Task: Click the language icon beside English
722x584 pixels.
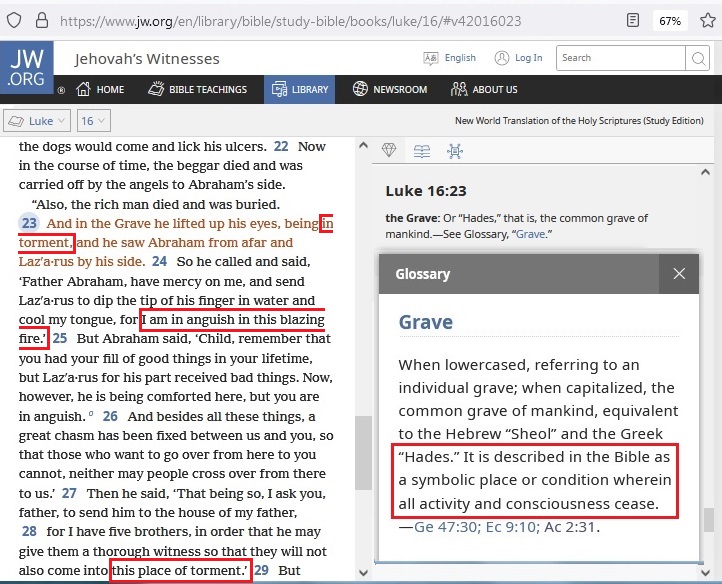Action: [x=431, y=58]
